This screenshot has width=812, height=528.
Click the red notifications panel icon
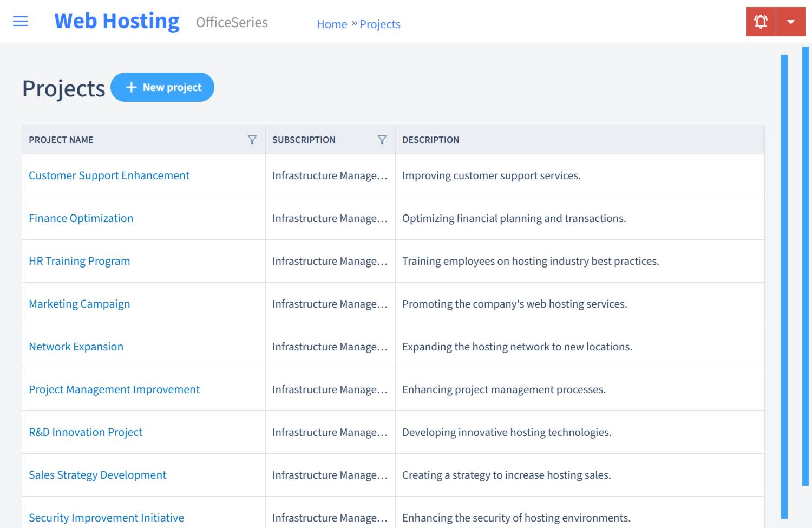[761, 21]
